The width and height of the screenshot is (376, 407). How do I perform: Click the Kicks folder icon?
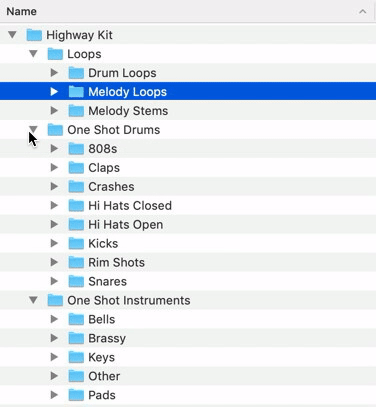pos(76,244)
